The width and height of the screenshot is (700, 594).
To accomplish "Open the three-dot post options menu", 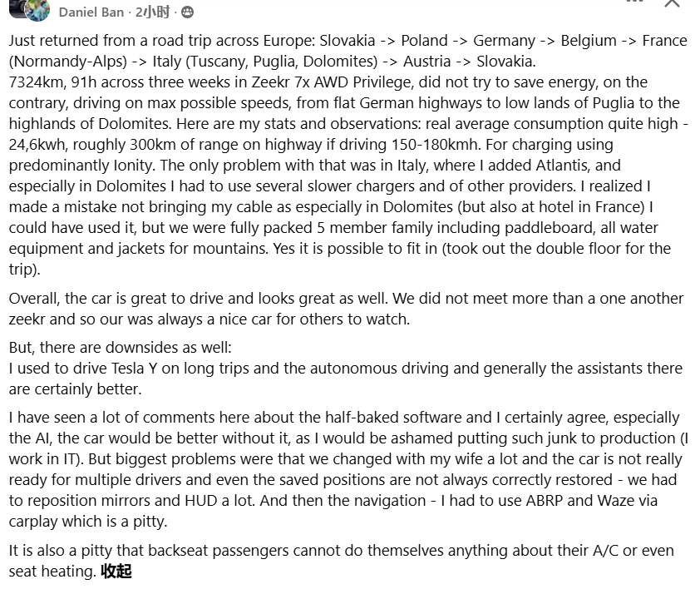I will [634, 2].
